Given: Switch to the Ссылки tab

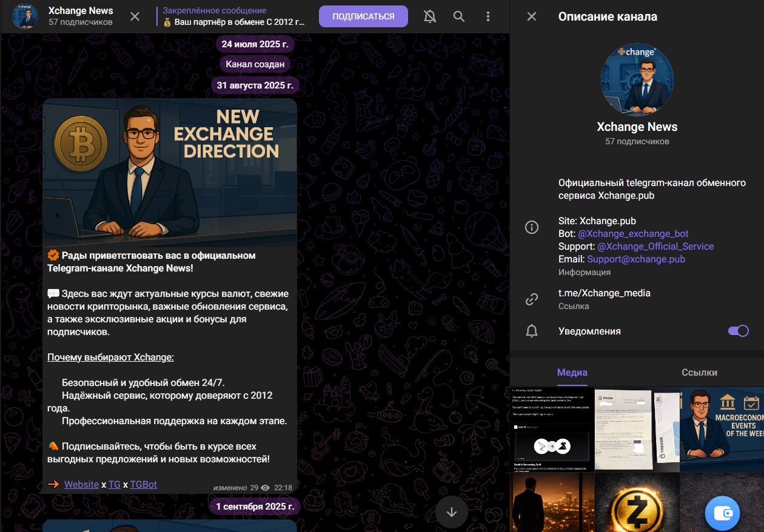Looking at the screenshot, I should coord(699,373).
